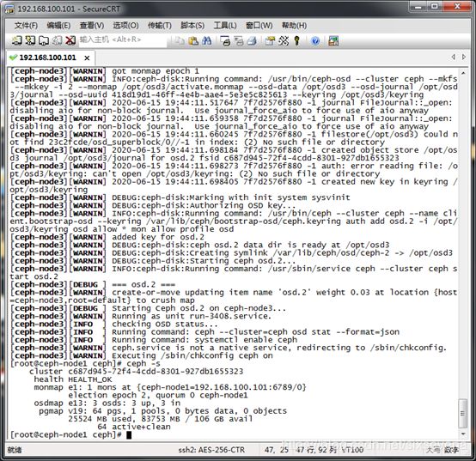Click the terminal scrollbar up arrow
Image resolution: width=476 pixels, height=461 pixels.
pyautogui.click(x=463, y=73)
